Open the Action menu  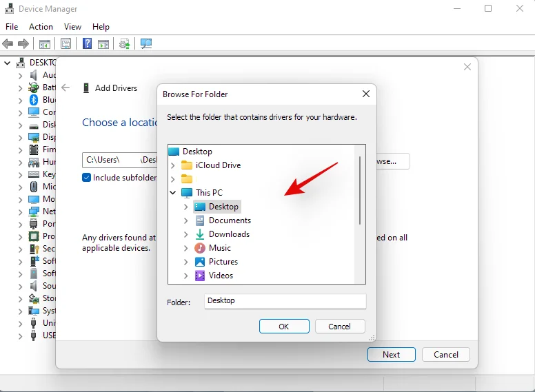(41, 27)
